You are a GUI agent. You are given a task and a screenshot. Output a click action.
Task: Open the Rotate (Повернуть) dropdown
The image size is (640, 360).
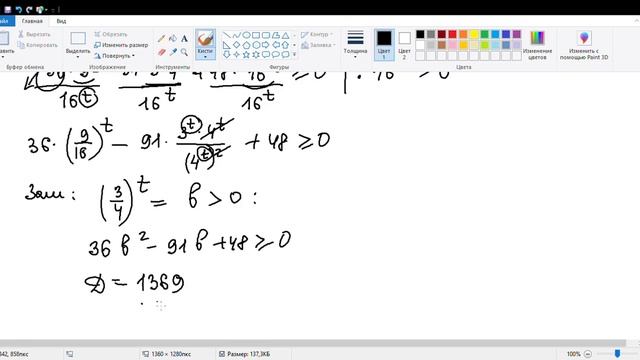(115, 56)
